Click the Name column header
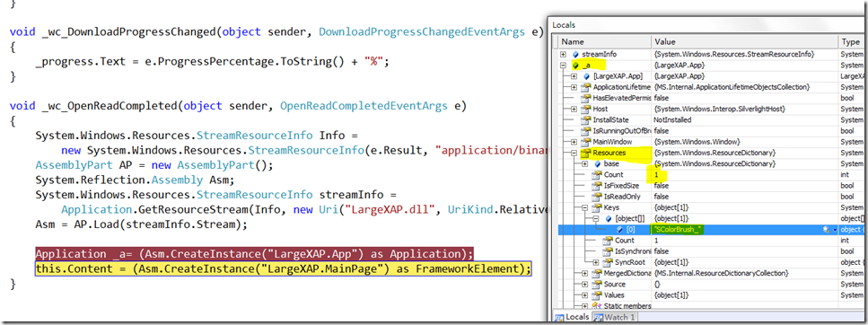The height and width of the screenshot is (325, 868). pyautogui.click(x=604, y=42)
